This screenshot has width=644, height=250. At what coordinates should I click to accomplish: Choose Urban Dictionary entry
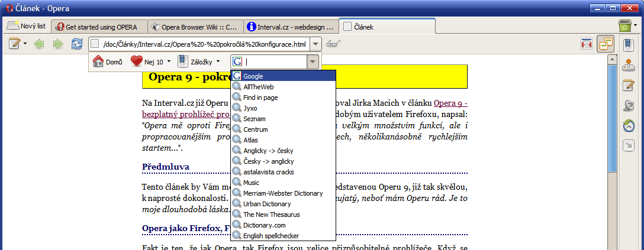coord(283,204)
